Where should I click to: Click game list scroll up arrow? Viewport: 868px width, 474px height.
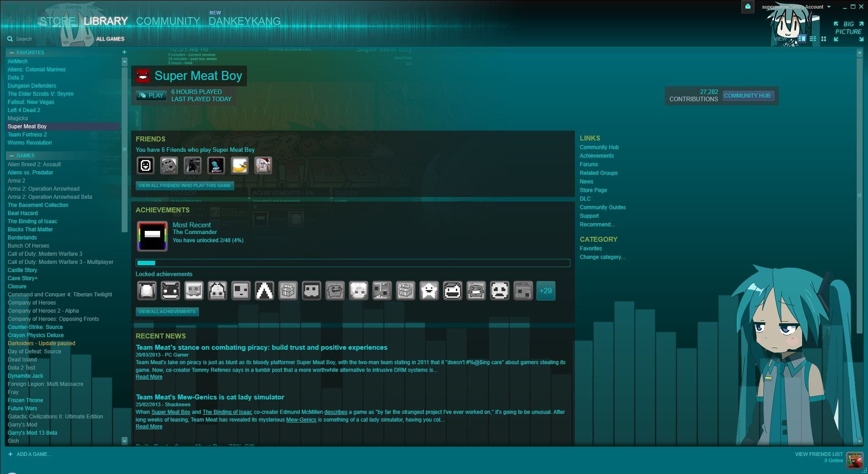124,61
